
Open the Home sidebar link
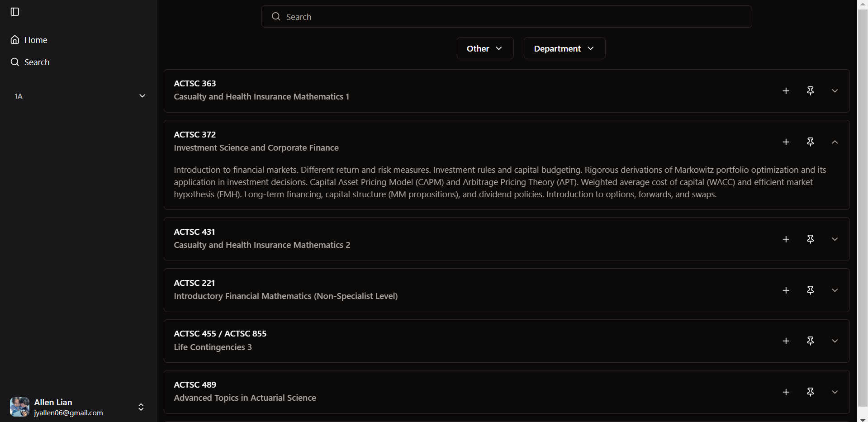(78, 40)
